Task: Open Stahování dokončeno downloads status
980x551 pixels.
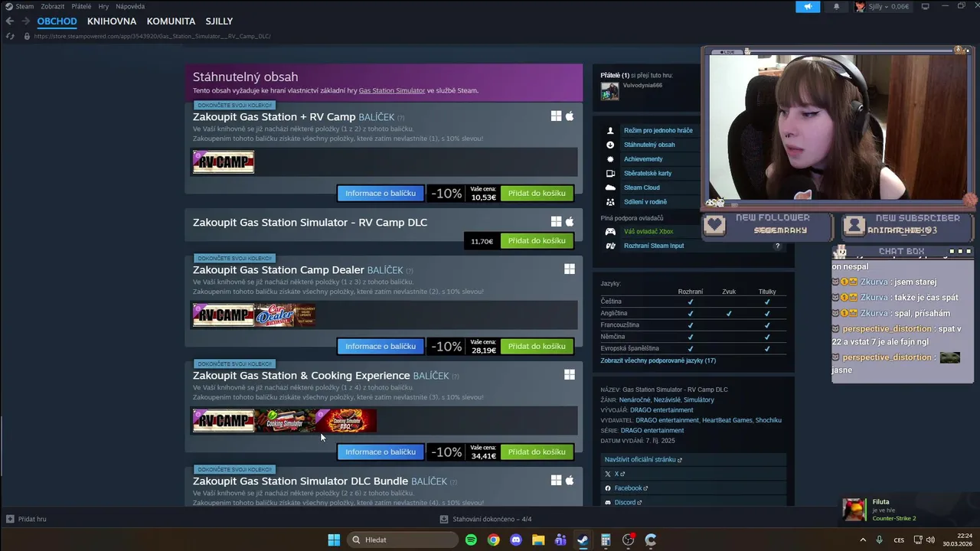Action: pos(485,519)
